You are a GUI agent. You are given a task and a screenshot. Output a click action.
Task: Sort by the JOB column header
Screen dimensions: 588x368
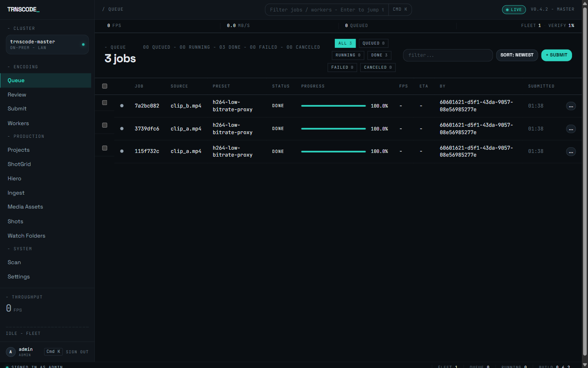(x=139, y=86)
